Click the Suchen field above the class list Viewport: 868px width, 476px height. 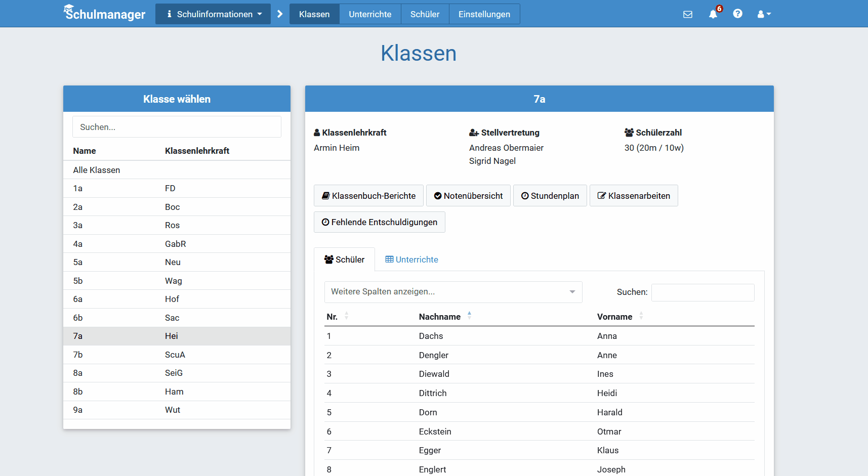point(177,126)
